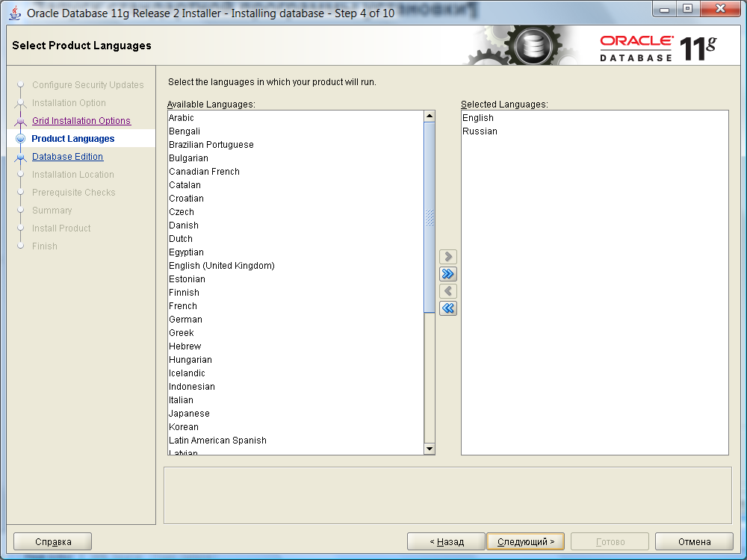Select Finnish in Available Languages
This screenshot has width=747, height=560.
[x=295, y=293]
